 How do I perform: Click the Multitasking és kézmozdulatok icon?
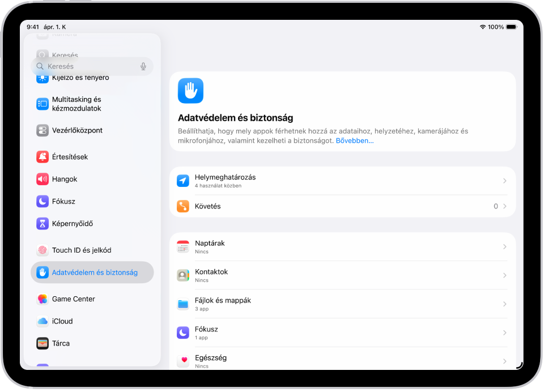pos(42,104)
